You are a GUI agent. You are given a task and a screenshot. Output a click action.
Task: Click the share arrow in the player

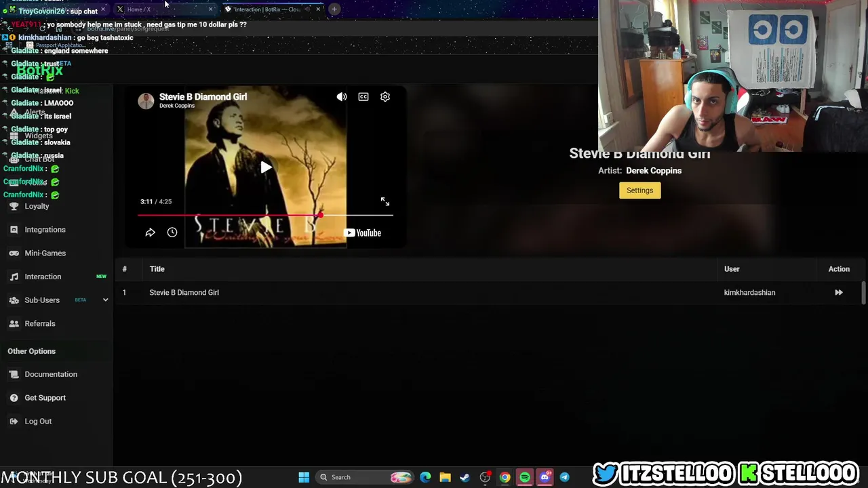point(151,232)
